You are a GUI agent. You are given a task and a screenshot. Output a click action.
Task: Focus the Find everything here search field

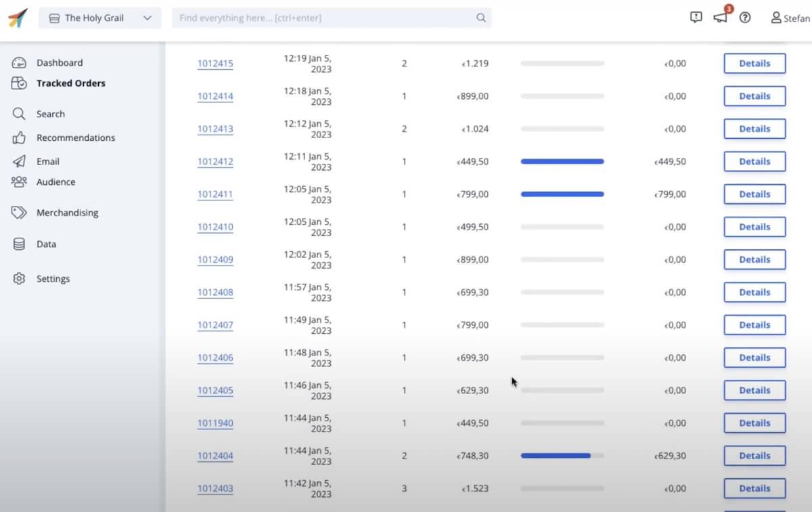tap(325, 18)
